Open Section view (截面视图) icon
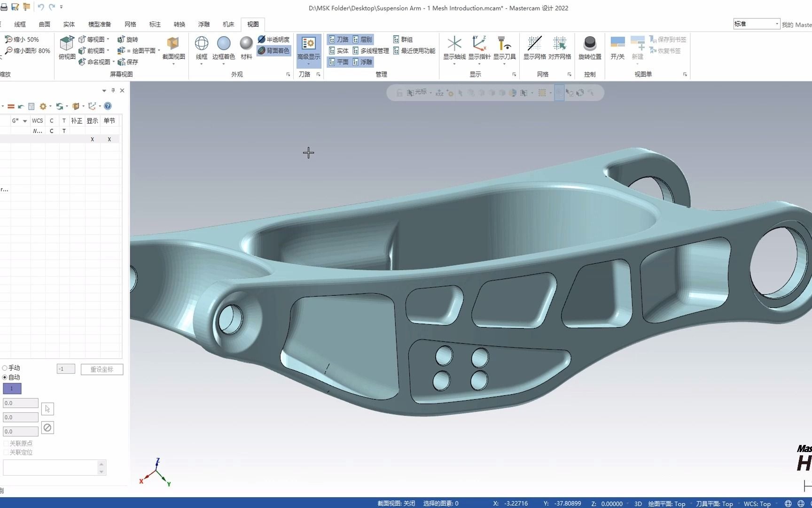 [x=173, y=44]
